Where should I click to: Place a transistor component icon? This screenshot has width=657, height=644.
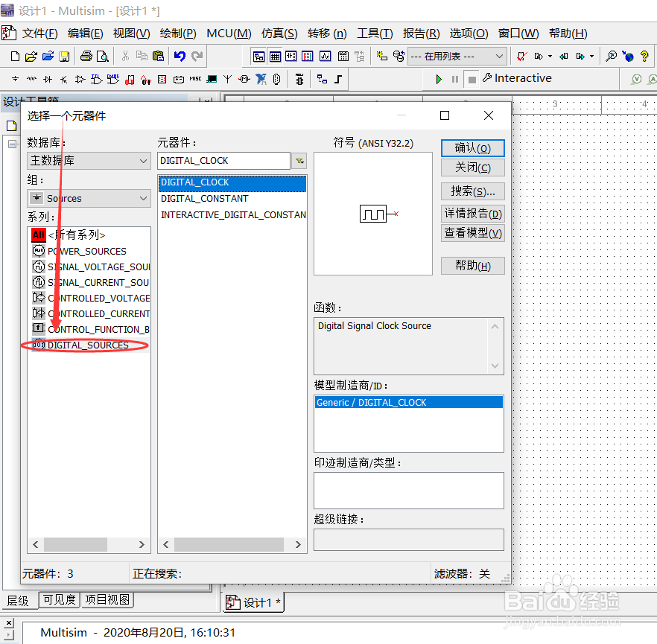pyautogui.click(x=64, y=79)
